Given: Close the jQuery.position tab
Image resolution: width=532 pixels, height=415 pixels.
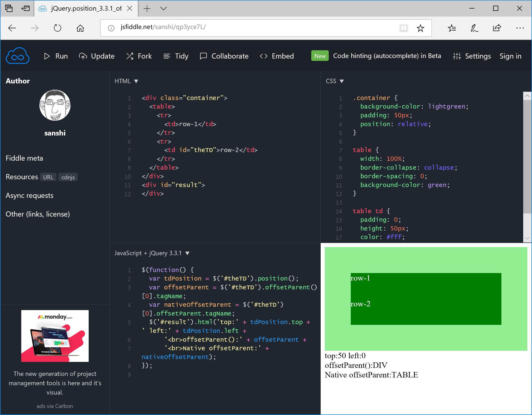Looking at the screenshot, I should point(130,9).
